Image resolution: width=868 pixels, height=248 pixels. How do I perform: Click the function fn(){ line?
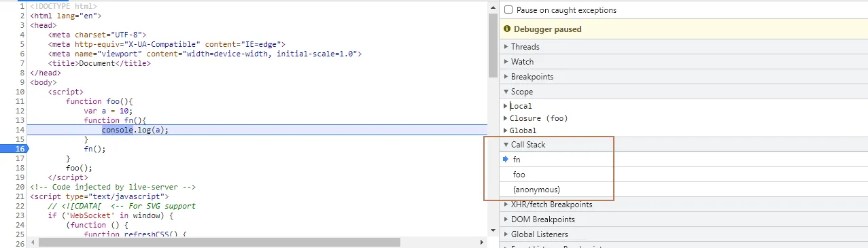click(x=116, y=120)
